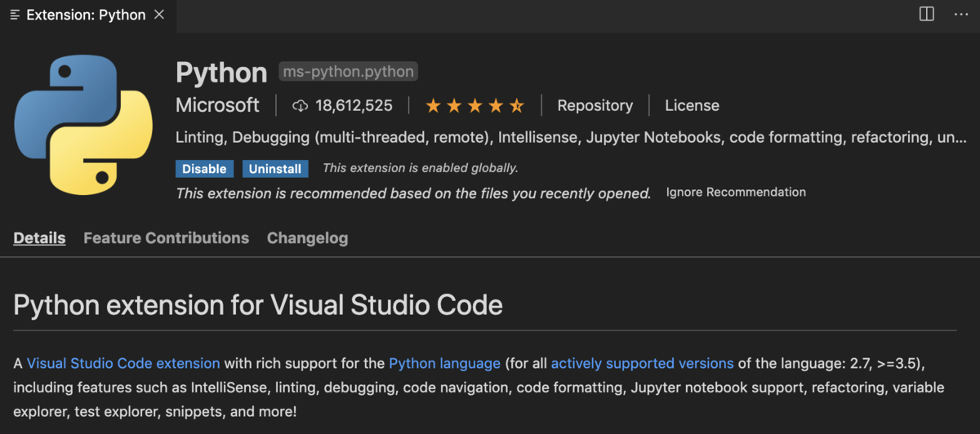Click Ignore Recommendation
The height and width of the screenshot is (434, 980).
point(736,193)
